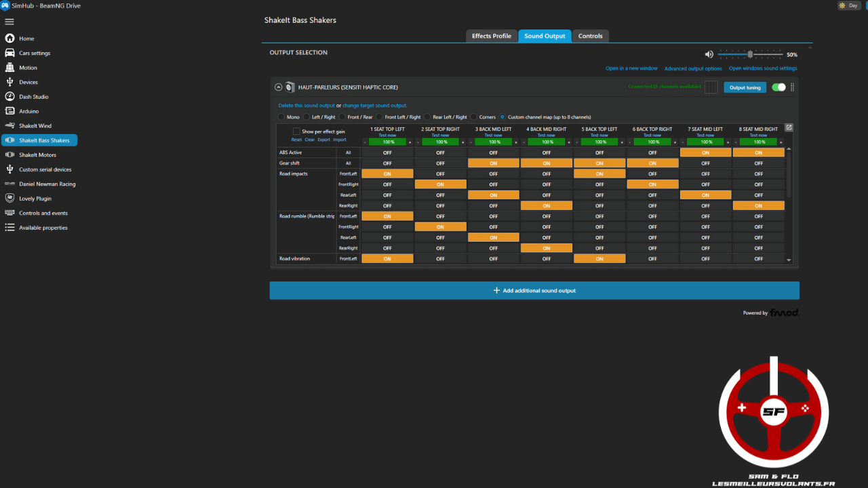
Task: Click the Arduino board icon
Action: [9, 111]
